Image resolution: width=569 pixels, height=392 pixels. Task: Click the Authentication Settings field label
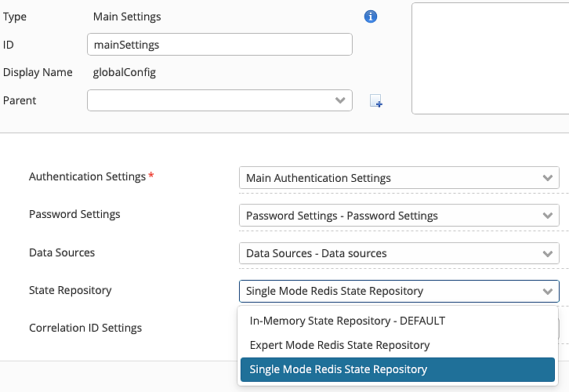(87, 177)
